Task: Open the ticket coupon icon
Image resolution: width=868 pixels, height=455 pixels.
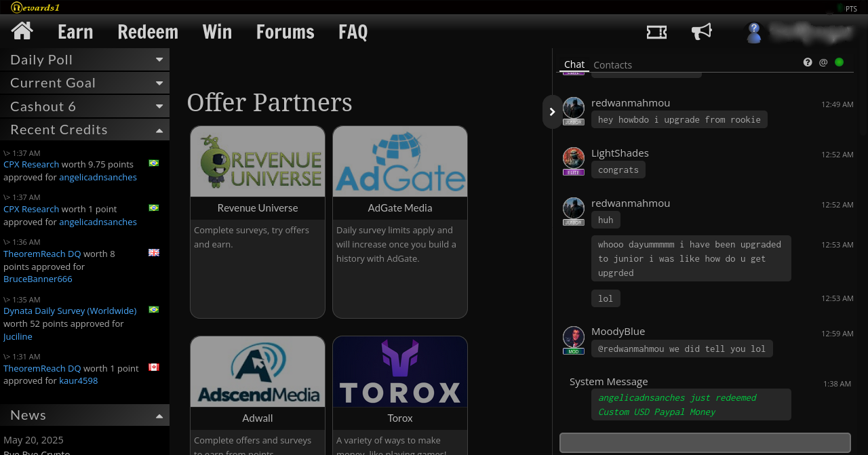Action: (x=656, y=32)
